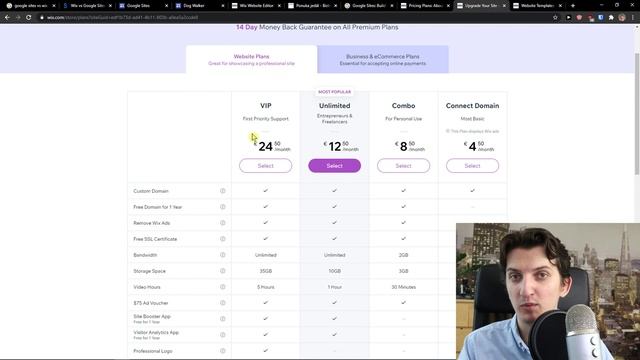Switch to the Google Sites Build tab
The width and height of the screenshot is (640, 360).
[x=369, y=6]
